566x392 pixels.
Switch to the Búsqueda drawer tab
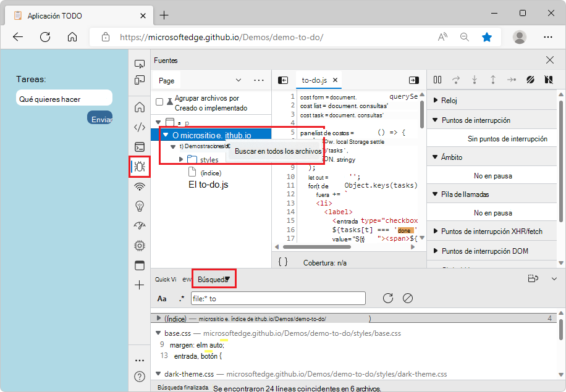coord(213,280)
